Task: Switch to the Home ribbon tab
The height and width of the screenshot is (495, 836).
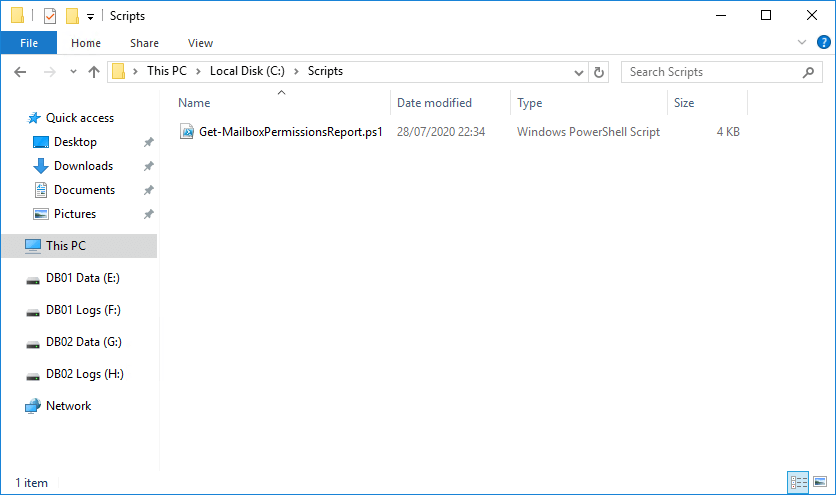Action: (x=86, y=43)
